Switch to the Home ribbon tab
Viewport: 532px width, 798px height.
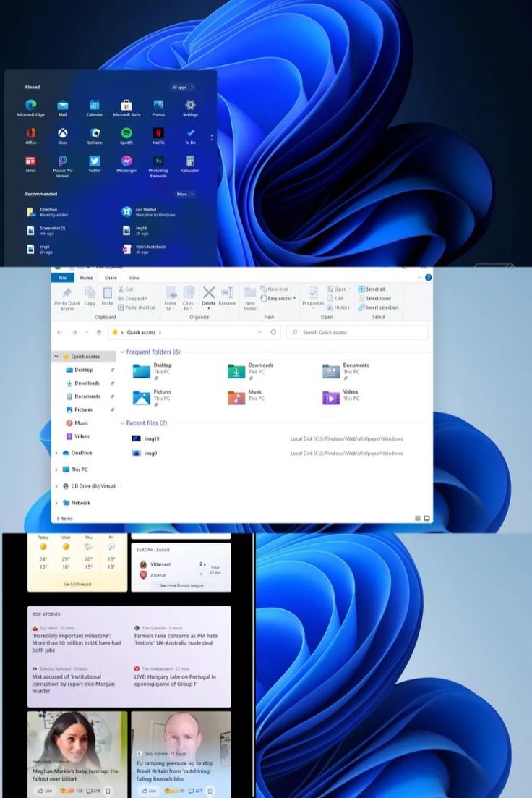click(86, 278)
